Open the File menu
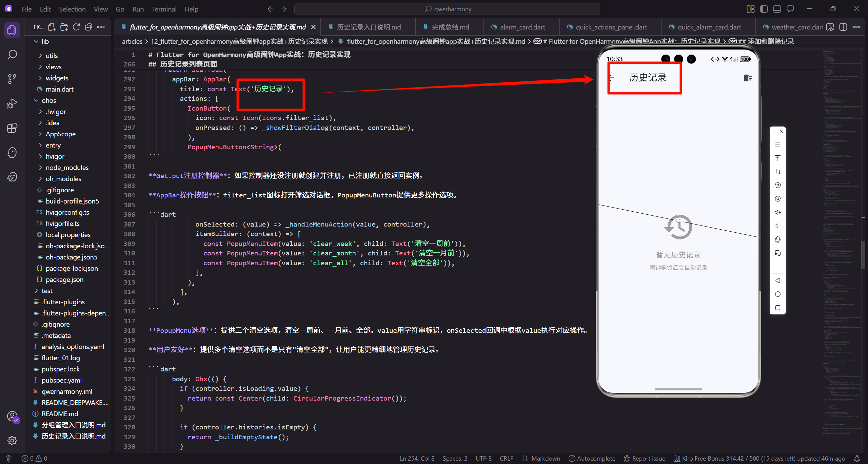 point(27,9)
